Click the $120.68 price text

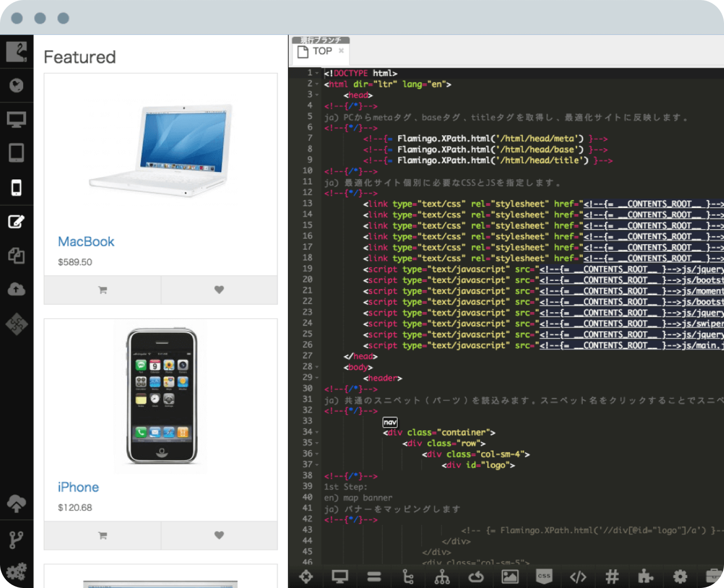[x=75, y=508]
